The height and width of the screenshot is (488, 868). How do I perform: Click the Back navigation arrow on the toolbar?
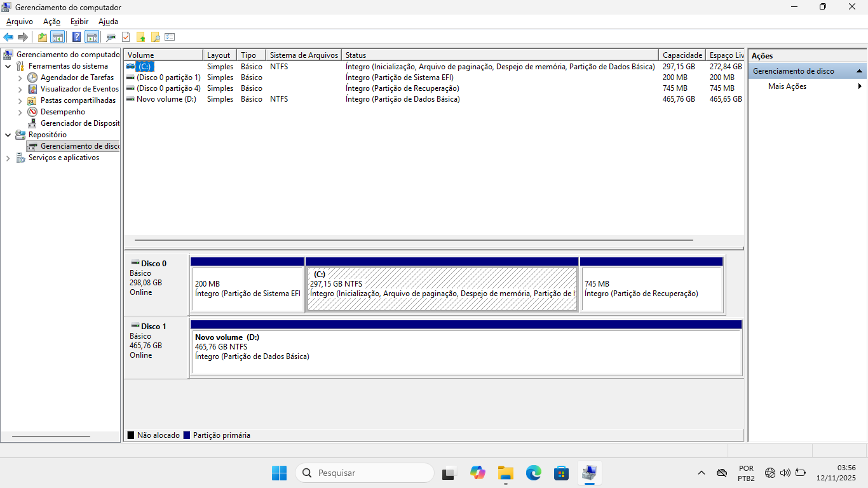[x=8, y=37]
